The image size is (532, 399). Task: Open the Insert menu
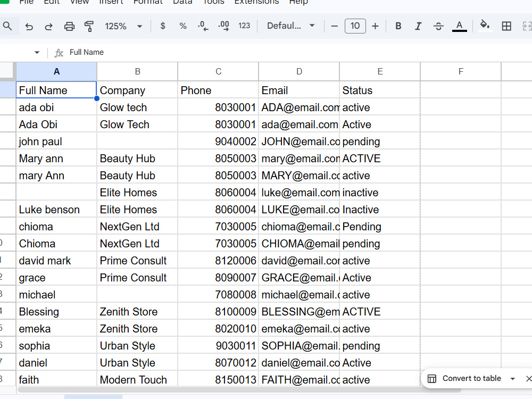(111, 2)
